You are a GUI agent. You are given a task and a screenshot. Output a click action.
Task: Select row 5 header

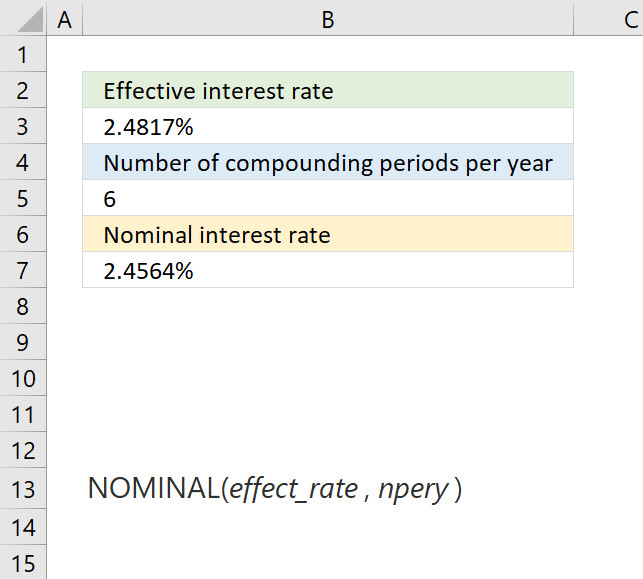point(23,198)
